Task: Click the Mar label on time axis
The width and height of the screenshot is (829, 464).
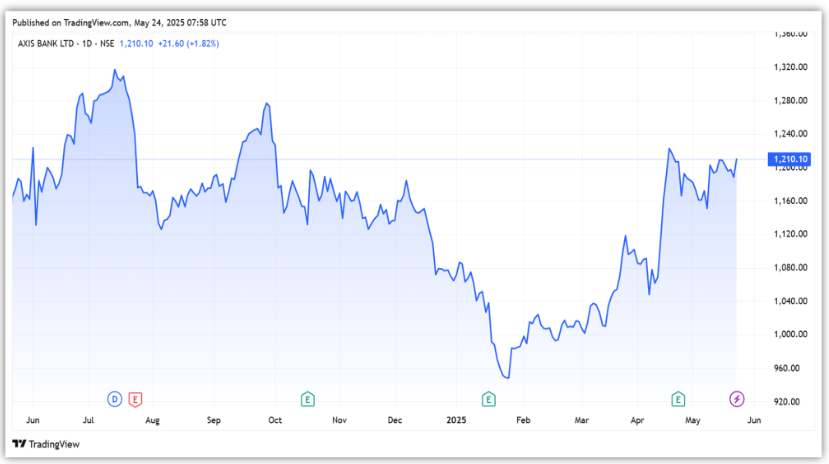Action: click(582, 421)
